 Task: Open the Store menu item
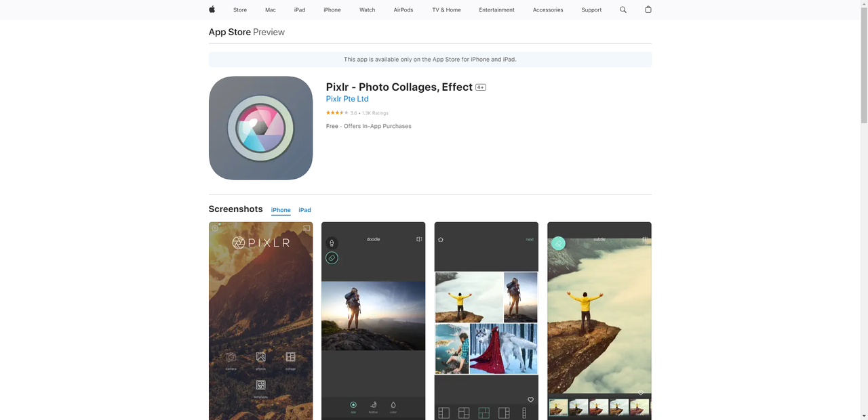[240, 10]
